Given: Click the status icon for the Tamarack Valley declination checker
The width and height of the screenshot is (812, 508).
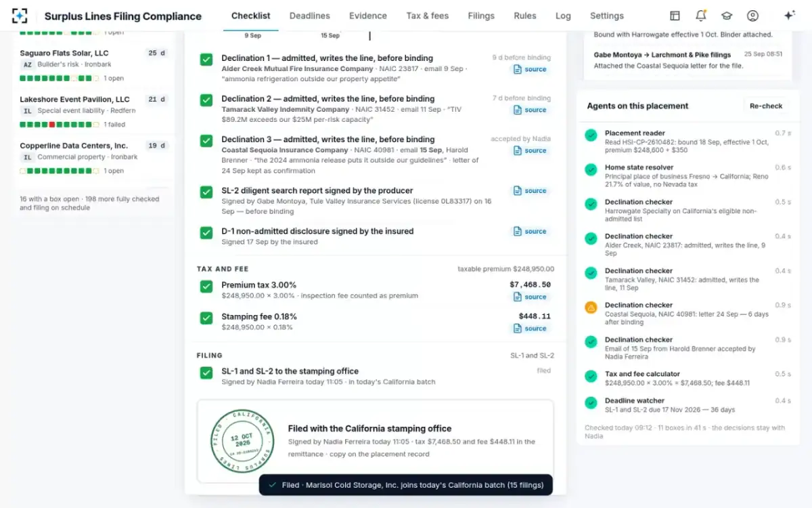Looking at the screenshot, I should tap(591, 274).
